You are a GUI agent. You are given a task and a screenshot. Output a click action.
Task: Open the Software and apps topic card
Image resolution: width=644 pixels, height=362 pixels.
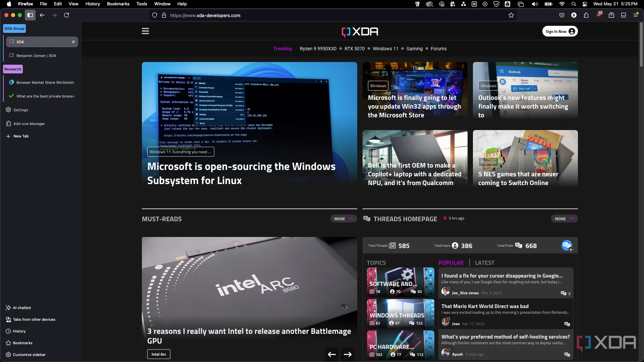[x=400, y=282]
